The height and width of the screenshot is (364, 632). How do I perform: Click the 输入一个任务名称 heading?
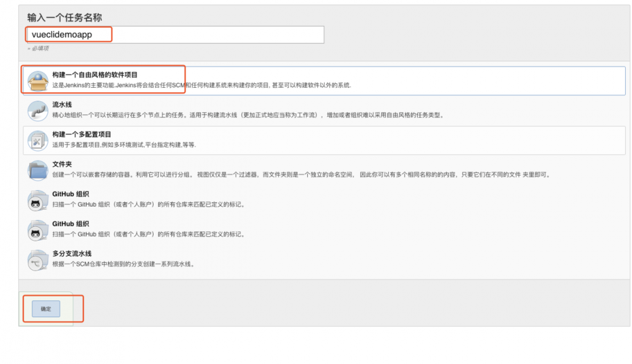64,17
